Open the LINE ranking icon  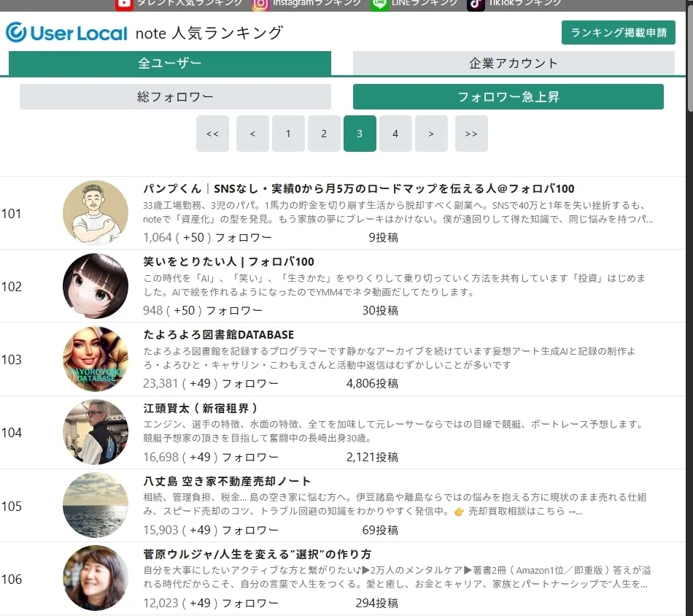[379, 4]
